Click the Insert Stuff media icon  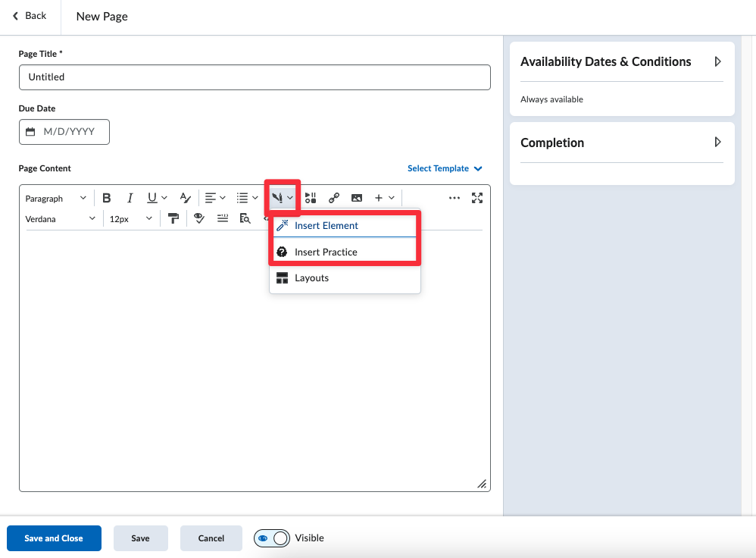click(311, 198)
